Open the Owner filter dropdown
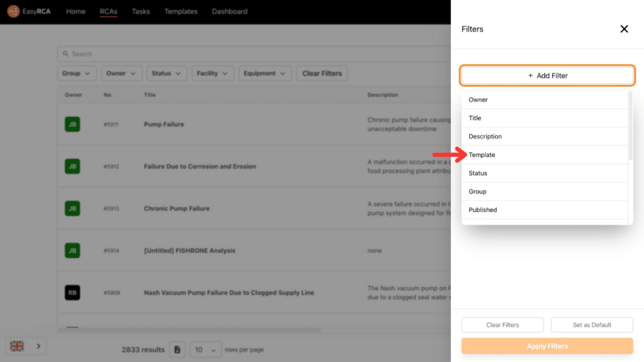644x362 pixels. [121, 73]
